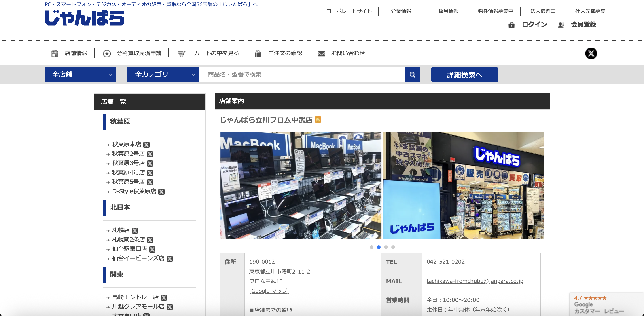Viewport: 644px width, 316px height.
Task: Click the member icon next to 会員登録
Action: pos(561,25)
